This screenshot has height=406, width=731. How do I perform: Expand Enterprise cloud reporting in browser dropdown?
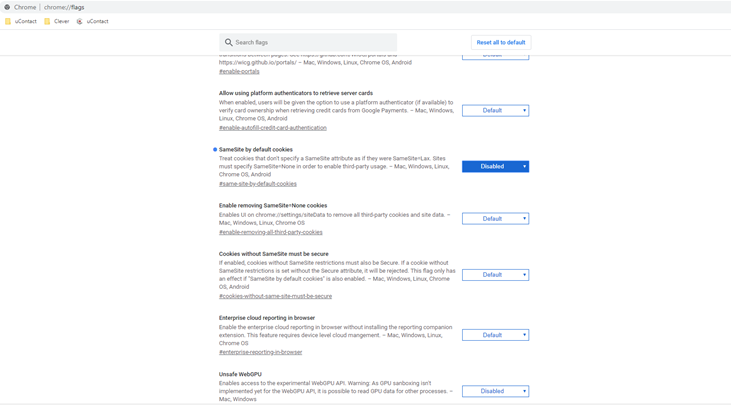click(x=495, y=335)
